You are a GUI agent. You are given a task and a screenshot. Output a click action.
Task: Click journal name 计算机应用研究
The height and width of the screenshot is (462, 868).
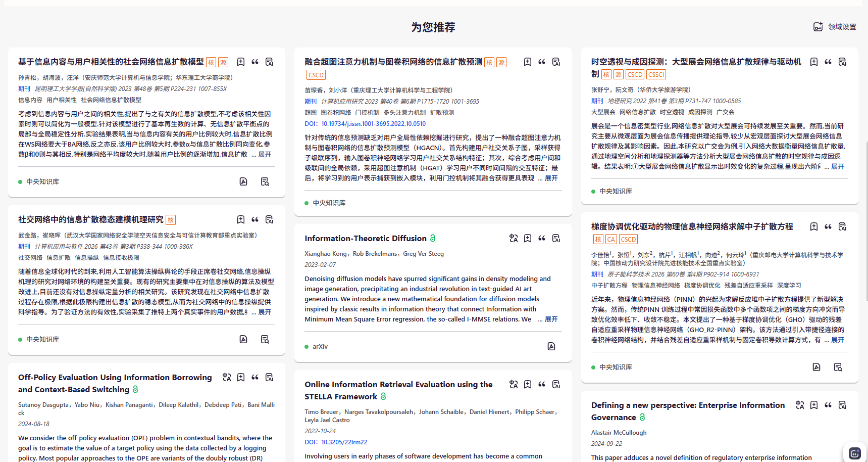click(342, 101)
